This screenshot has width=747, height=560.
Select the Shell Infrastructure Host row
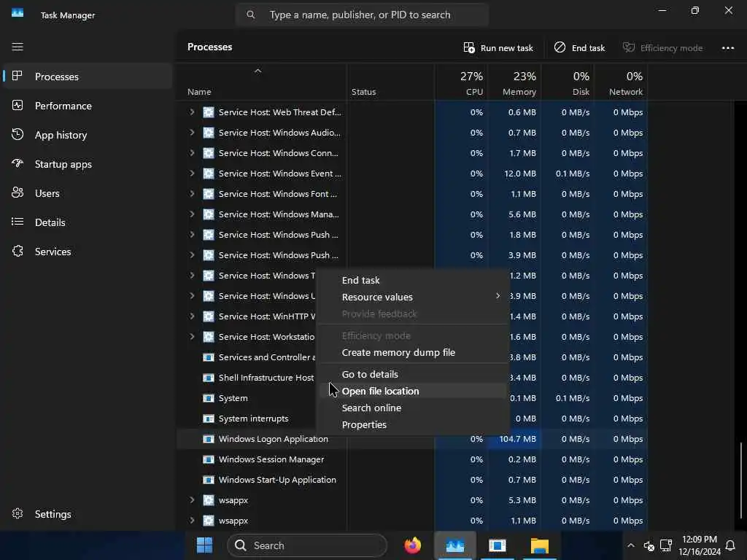pyautogui.click(x=411, y=378)
